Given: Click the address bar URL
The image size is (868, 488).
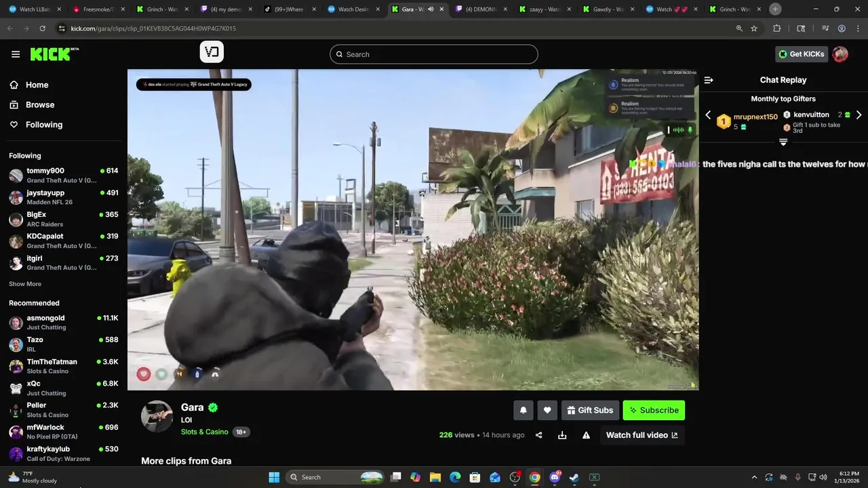Looking at the screenshot, I should [x=153, y=28].
